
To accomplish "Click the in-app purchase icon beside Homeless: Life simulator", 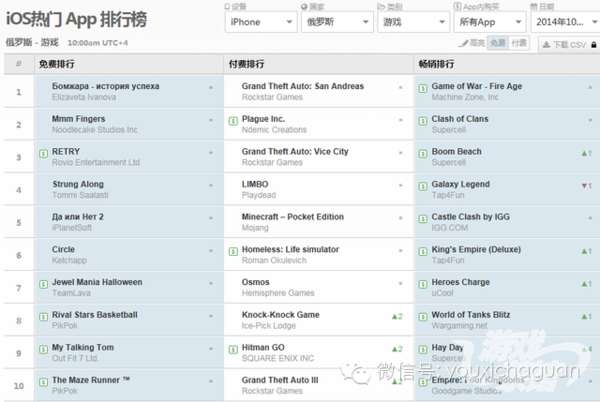I will [x=233, y=251].
